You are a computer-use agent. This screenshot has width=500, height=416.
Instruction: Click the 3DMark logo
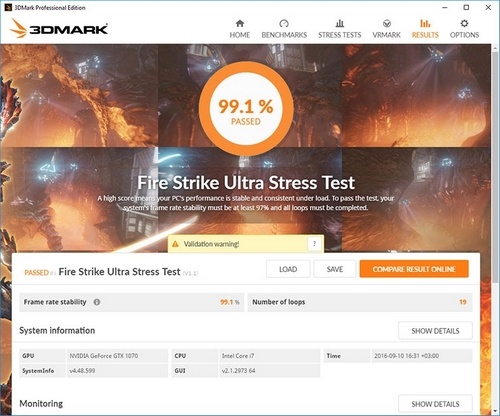point(59,28)
